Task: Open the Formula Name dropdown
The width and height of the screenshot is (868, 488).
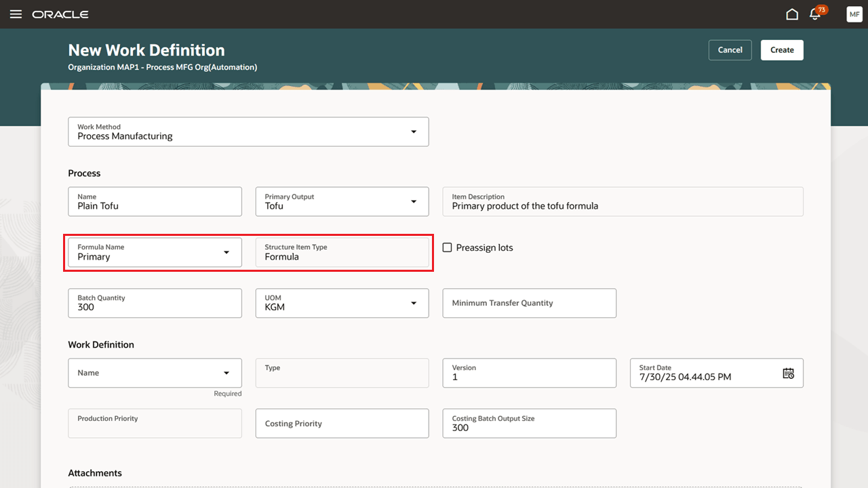Action: [226, 251]
